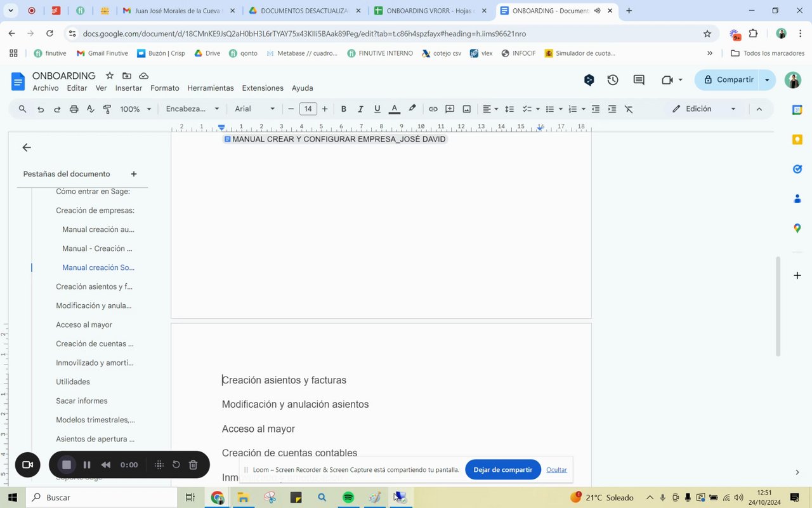The image size is (812, 508).
Task: Click the search menus magnifier icon
Action: (x=23, y=109)
